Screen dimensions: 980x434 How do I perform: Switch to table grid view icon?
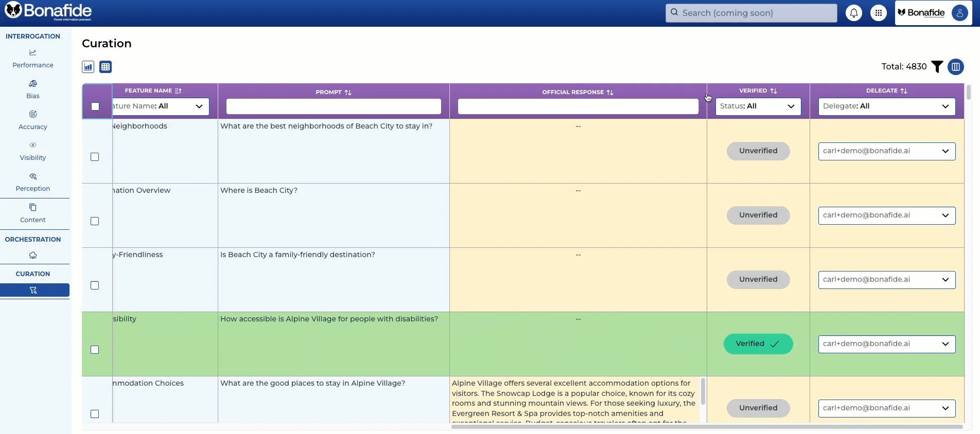(106, 67)
